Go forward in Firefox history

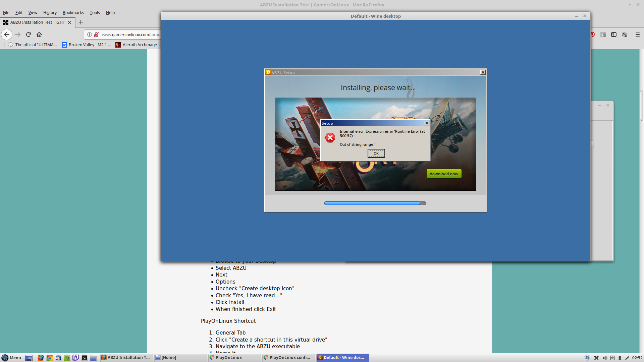tap(18, 35)
